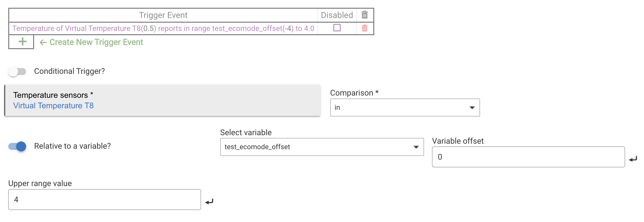The image size is (644, 222).
Task: Click the Trigger Event column header
Action: tap(163, 15)
